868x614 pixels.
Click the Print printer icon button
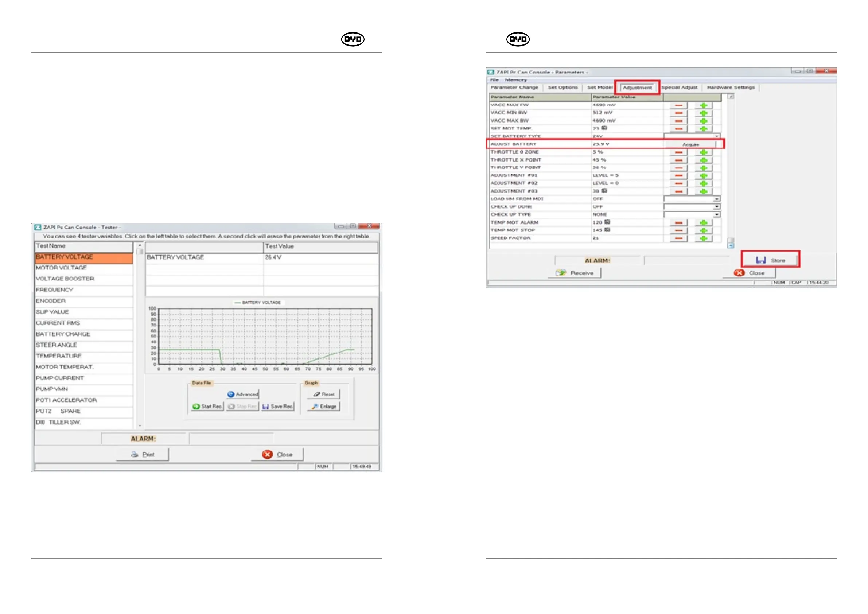[143, 454]
